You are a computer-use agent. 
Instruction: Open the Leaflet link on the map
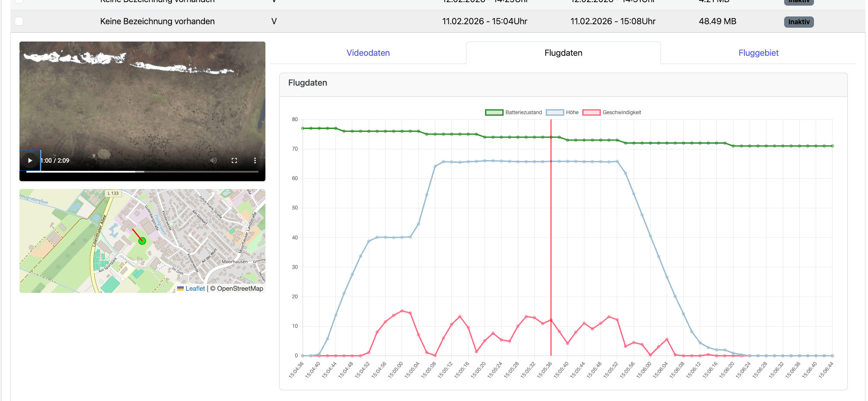195,289
